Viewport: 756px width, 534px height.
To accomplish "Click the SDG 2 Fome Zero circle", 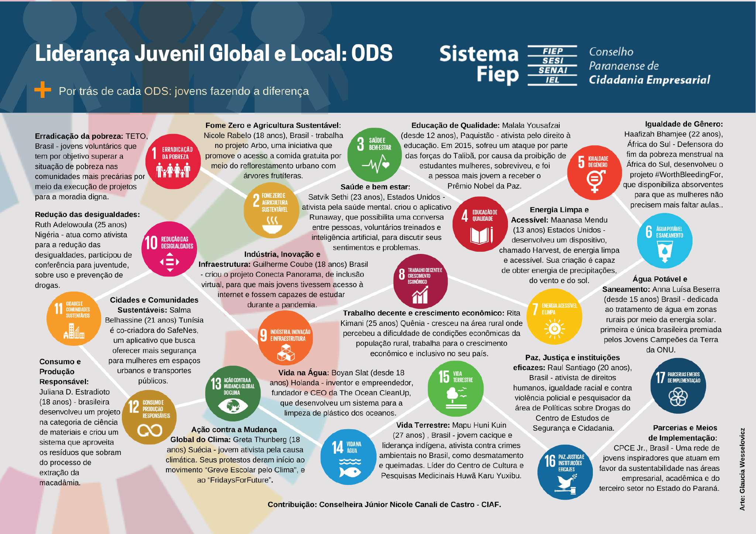I will pyautogui.click(x=271, y=210).
